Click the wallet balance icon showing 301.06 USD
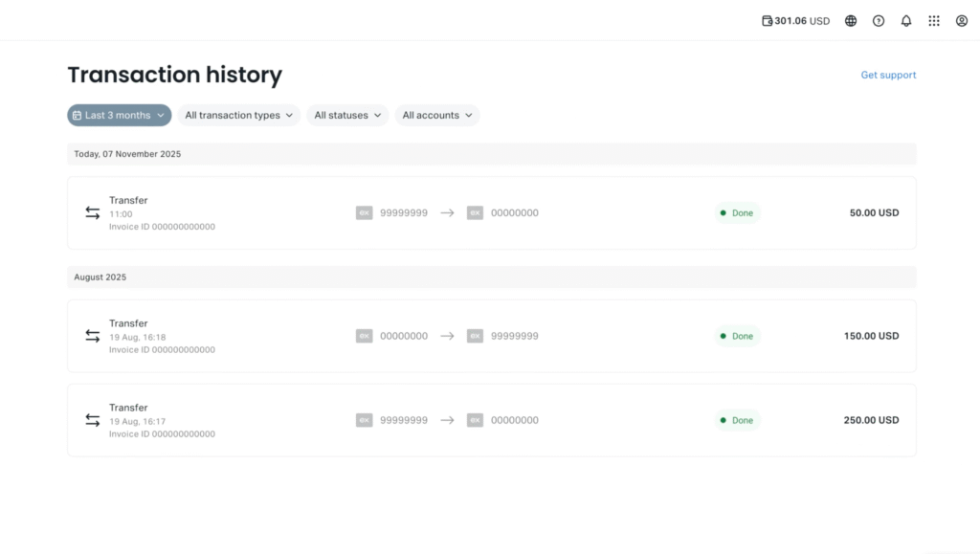Image resolution: width=980 pixels, height=554 pixels. (767, 21)
